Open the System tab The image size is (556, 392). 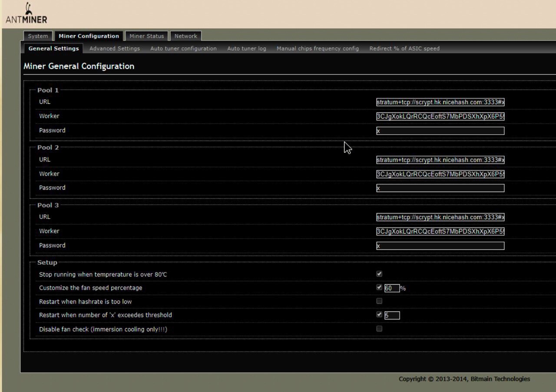[x=38, y=36]
